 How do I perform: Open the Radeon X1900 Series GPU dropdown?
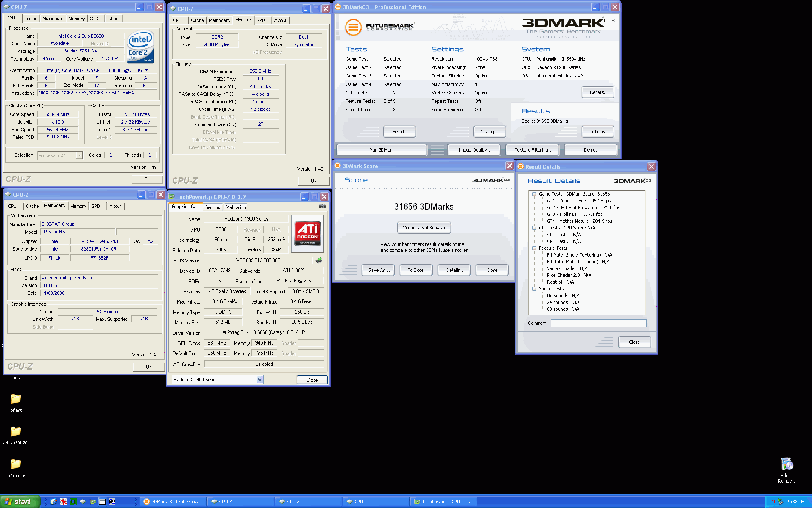[260, 380]
